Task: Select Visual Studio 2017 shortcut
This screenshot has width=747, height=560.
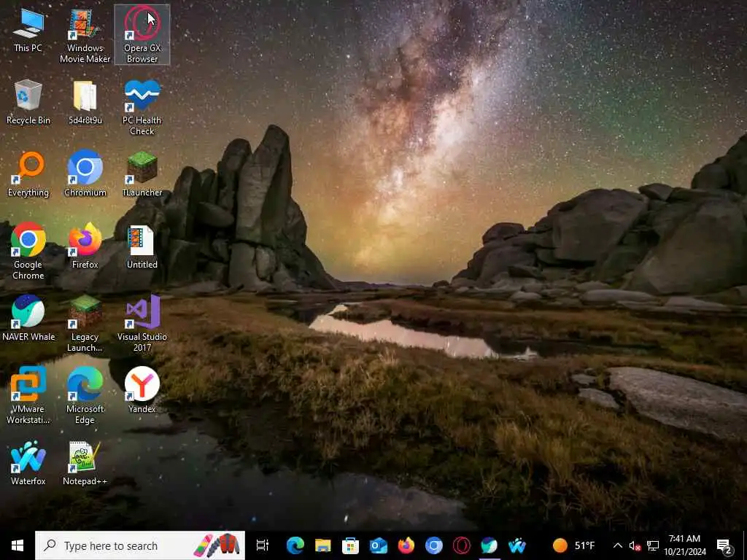Action: 142,324
